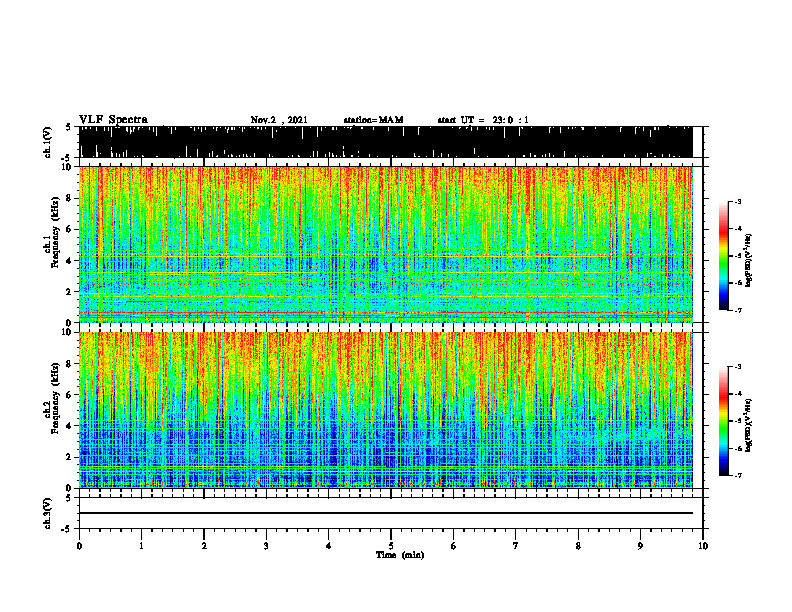Viewport: 792px width, 612px height.
Task: Click the time-axis tick label "5" below the plots
Action: coord(391,546)
